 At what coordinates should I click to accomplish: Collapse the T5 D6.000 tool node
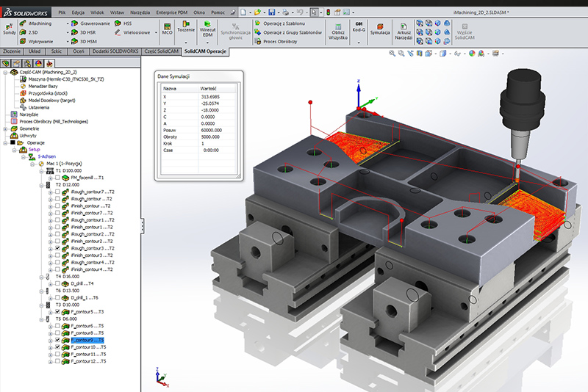coord(42,319)
